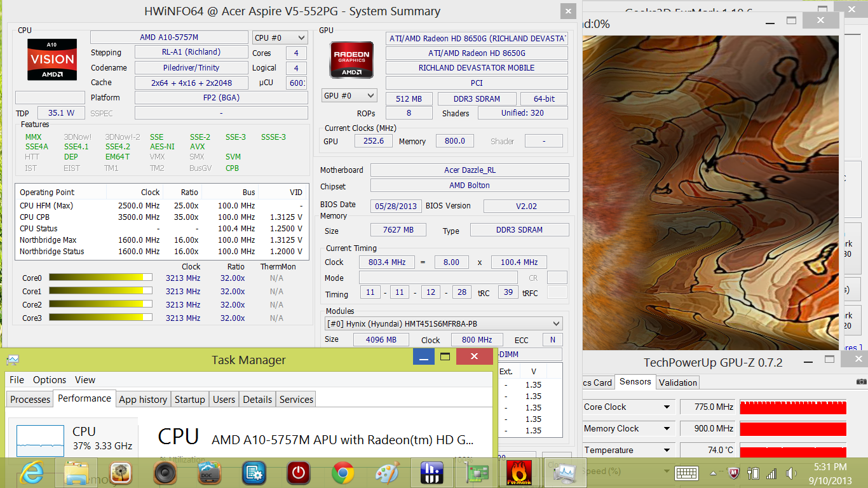Select the CPU performance graph entry
Screen dimensions: 868x488
pos(72,439)
